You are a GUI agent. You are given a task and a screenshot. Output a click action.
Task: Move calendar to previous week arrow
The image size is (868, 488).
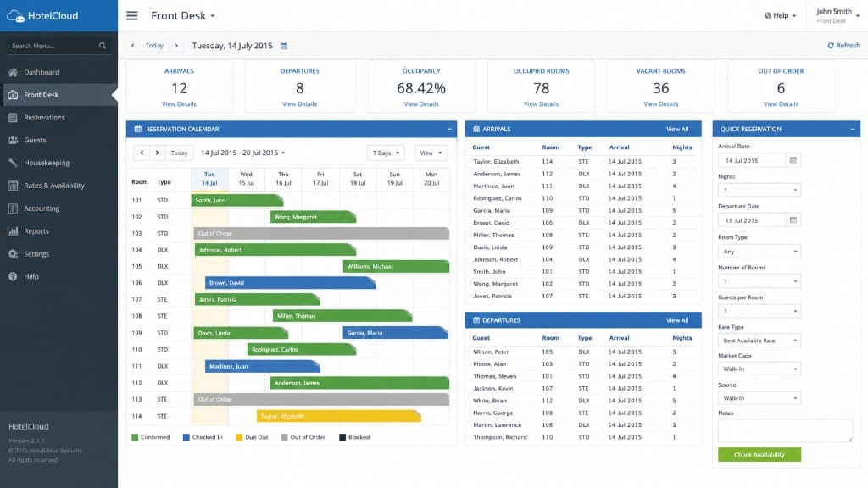tap(142, 152)
